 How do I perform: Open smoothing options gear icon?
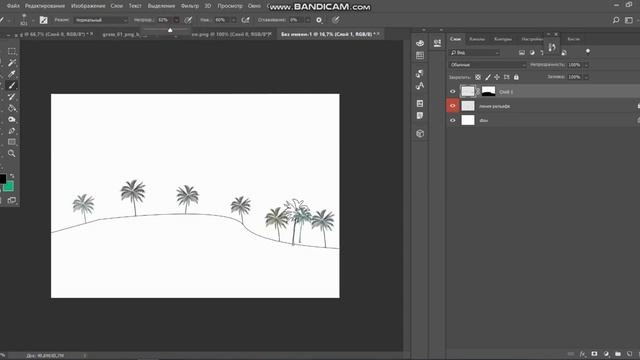pyautogui.click(x=319, y=20)
